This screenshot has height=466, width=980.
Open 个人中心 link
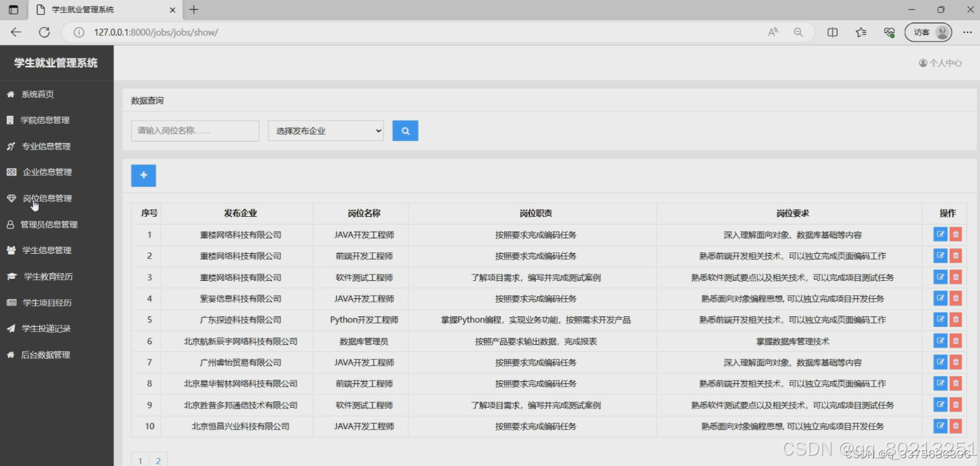[940, 63]
